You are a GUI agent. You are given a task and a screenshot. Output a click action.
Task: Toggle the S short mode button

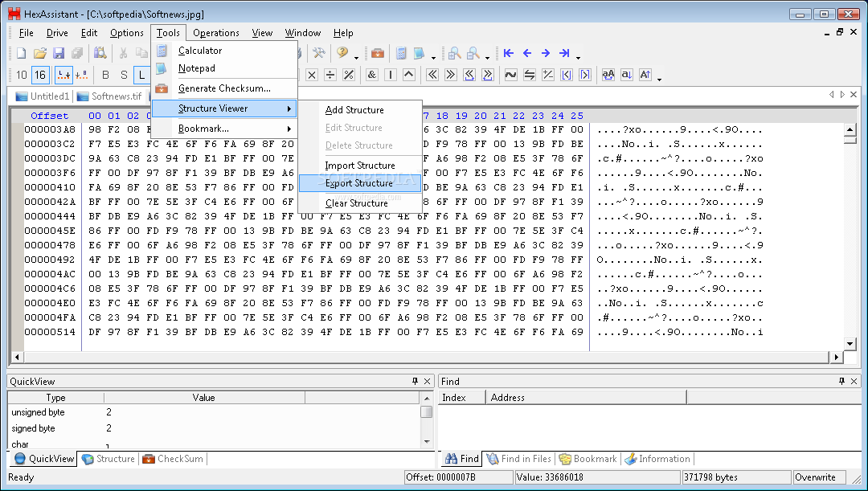pyautogui.click(x=124, y=75)
